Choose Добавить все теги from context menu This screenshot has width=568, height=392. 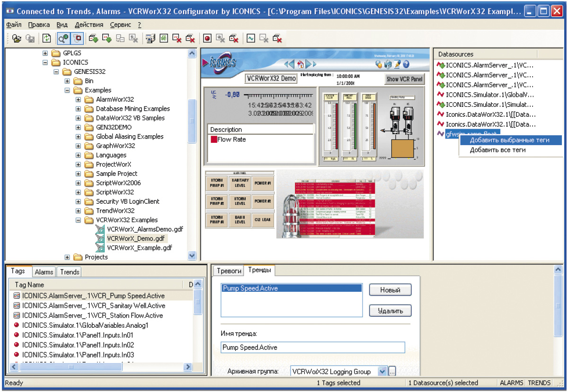point(498,150)
